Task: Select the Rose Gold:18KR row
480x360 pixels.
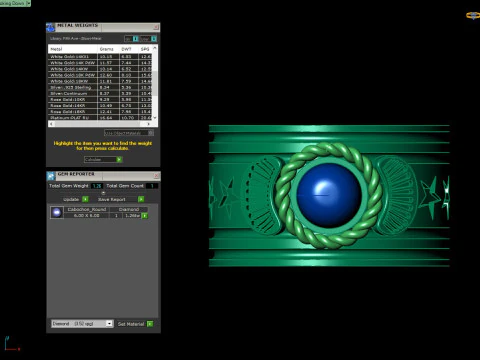Action: click(100, 112)
